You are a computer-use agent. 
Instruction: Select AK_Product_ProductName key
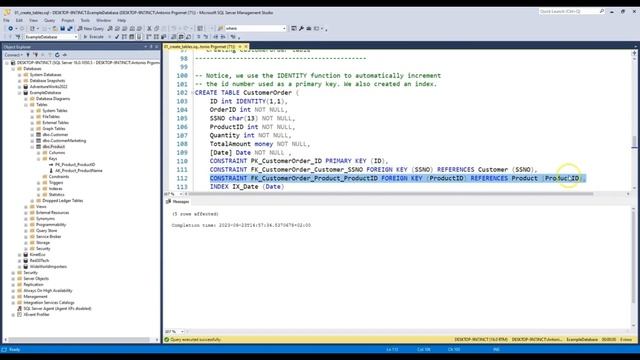pos(79,171)
